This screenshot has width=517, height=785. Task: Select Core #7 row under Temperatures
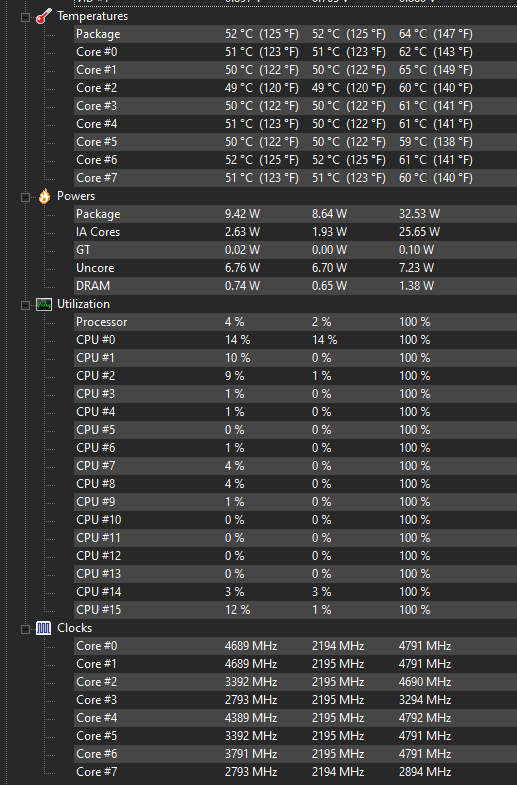pyautogui.click(x=295, y=178)
